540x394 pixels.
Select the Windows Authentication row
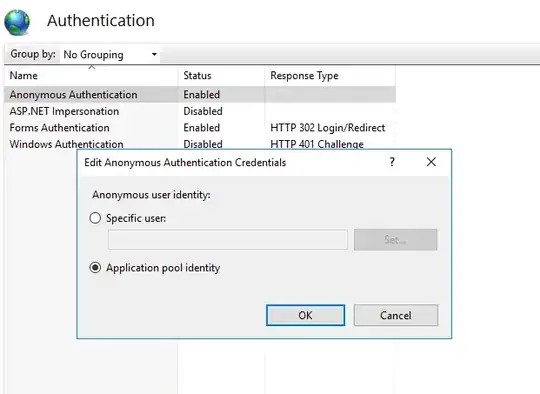click(200, 144)
